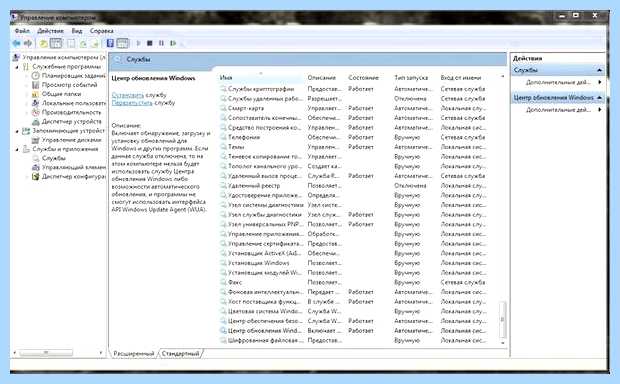The height and width of the screenshot is (384, 620).
Task: Collapse Центр обновления Windows section in Actions pane
Action: pyautogui.click(x=599, y=97)
